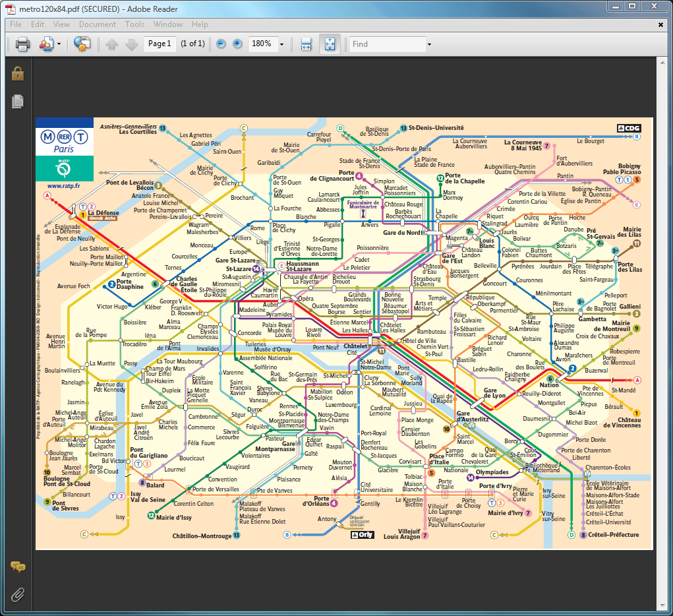Expand the zoom percentage dropdown arrow

281,44
